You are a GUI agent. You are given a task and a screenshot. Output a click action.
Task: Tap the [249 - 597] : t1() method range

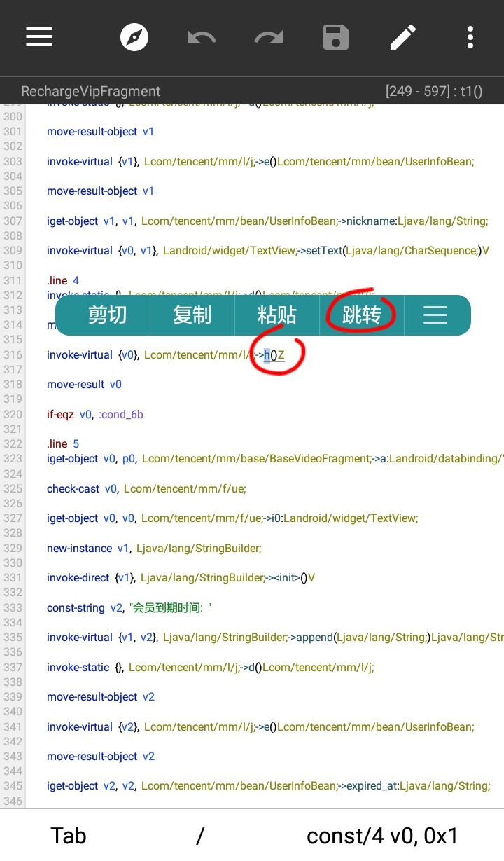click(x=433, y=91)
